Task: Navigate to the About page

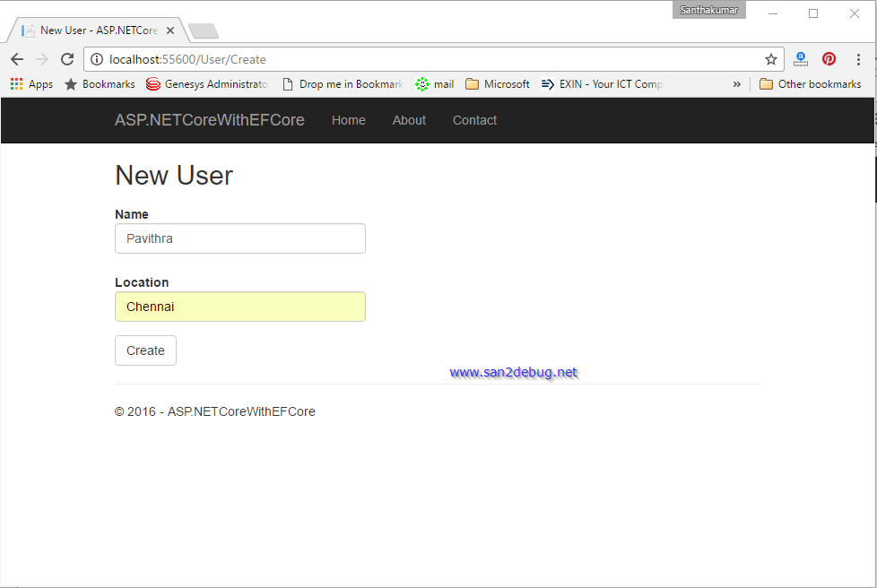Action: click(x=409, y=119)
